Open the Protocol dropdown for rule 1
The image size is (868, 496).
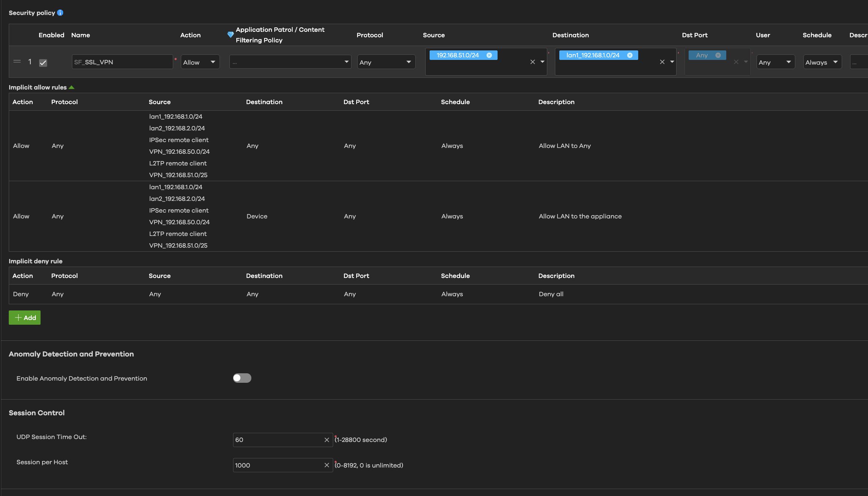[x=386, y=62]
